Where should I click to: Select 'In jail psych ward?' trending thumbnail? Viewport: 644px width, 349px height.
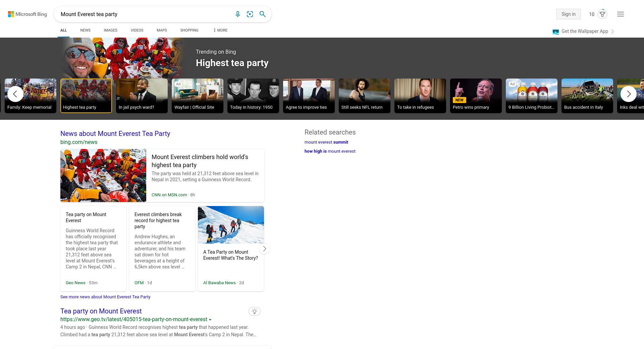point(142,96)
